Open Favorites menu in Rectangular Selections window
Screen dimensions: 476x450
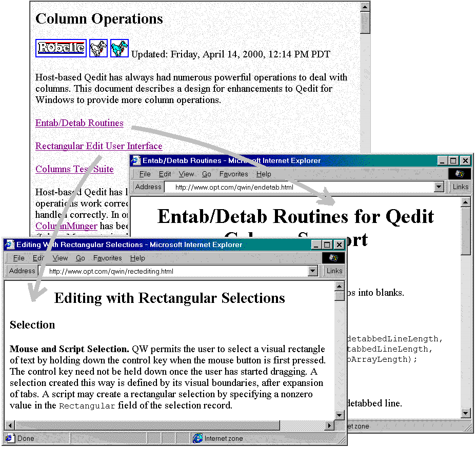pyautogui.click(x=108, y=258)
